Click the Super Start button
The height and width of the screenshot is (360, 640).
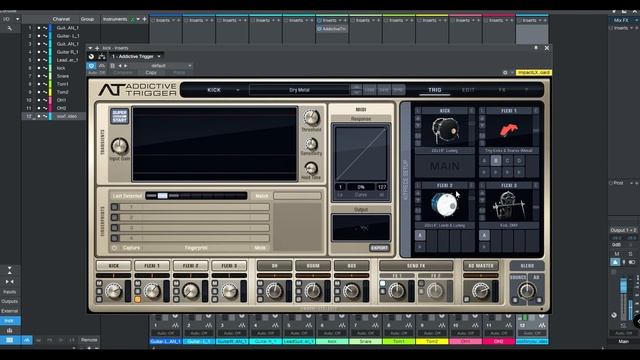click(x=120, y=116)
